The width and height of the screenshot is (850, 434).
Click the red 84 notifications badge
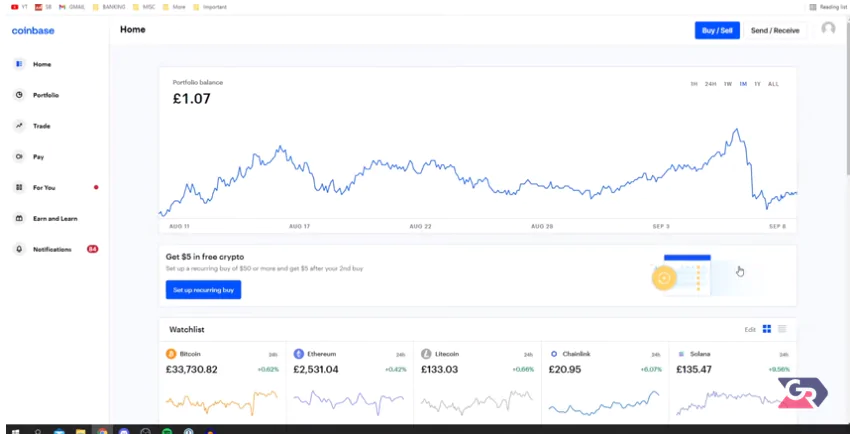(x=93, y=249)
